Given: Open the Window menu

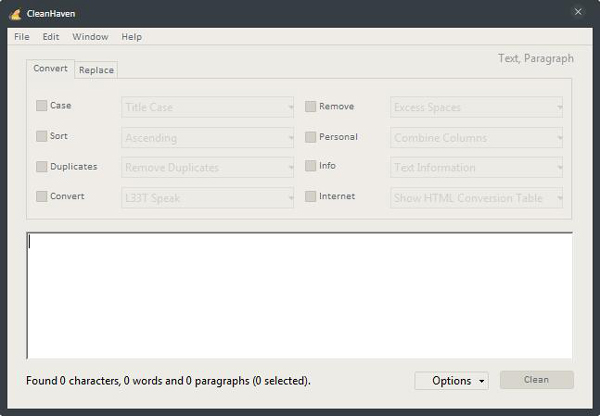Looking at the screenshot, I should (90, 37).
